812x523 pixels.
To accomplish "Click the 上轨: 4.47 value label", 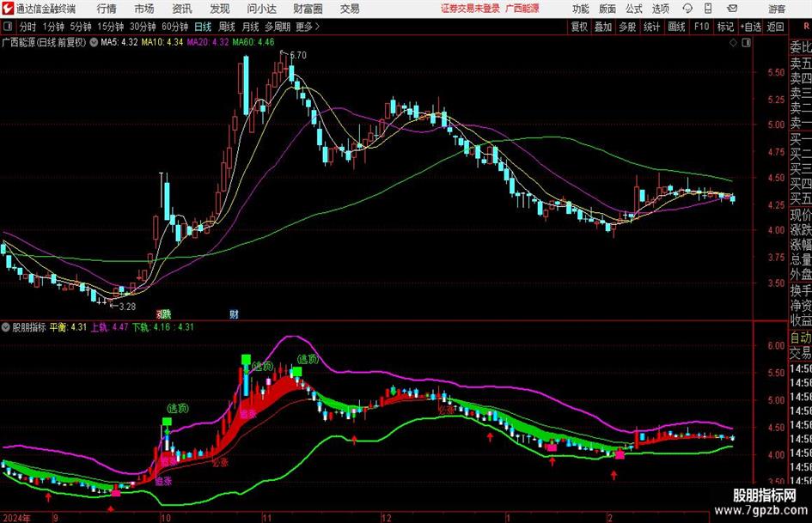I will click(109, 327).
